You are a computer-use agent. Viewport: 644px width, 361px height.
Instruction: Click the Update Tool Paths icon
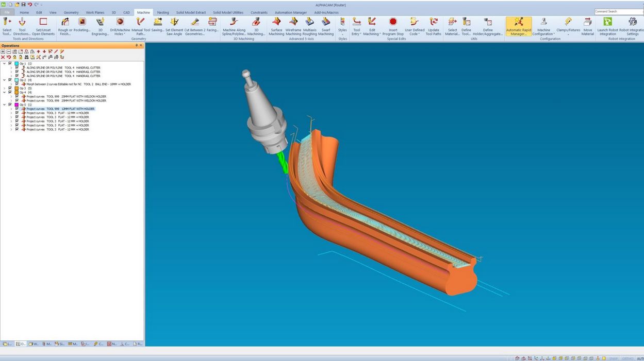tap(434, 22)
